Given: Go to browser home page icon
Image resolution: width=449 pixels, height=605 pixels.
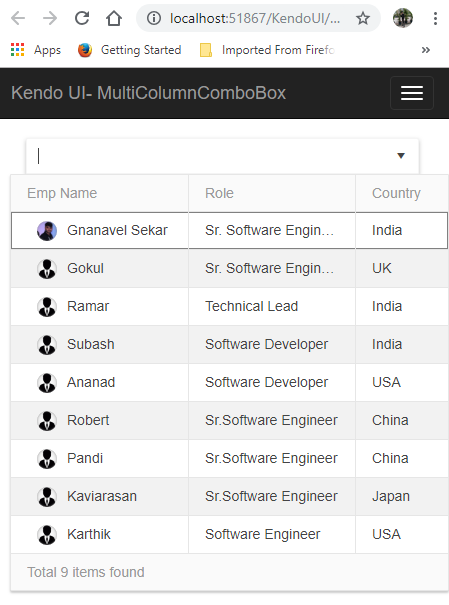Looking at the screenshot, I should [114, 18].
